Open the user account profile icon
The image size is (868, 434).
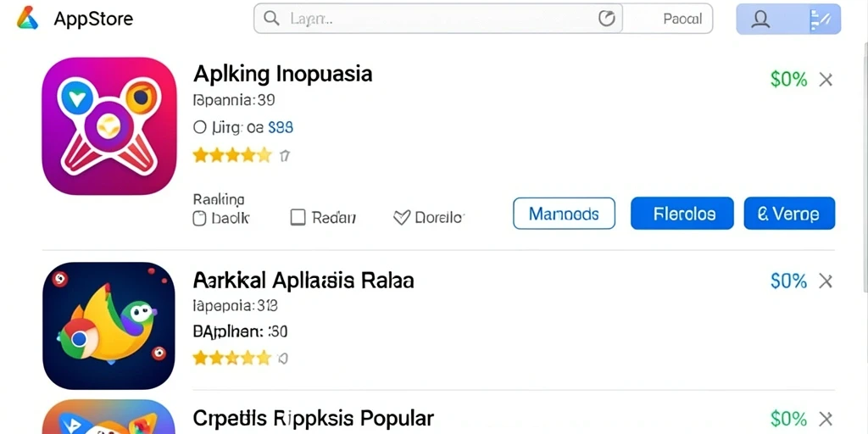pos(760,19)
